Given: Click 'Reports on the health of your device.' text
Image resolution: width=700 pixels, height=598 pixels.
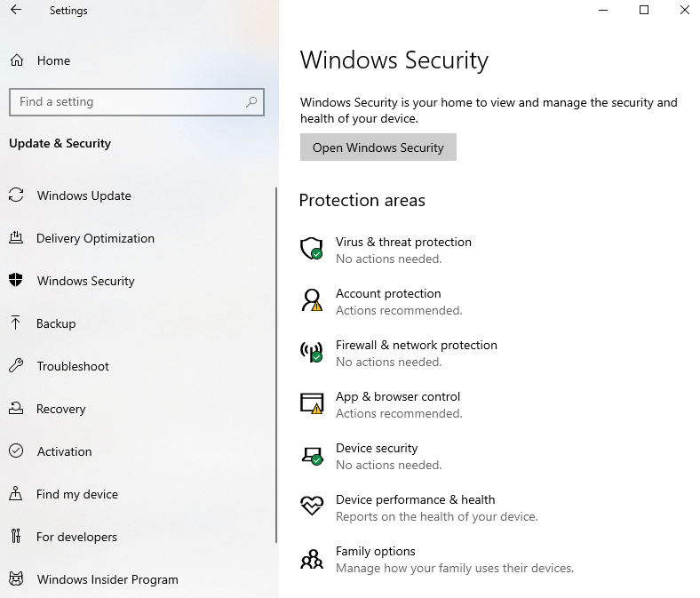Looking at the screenshot, I should tap(436, 517).
